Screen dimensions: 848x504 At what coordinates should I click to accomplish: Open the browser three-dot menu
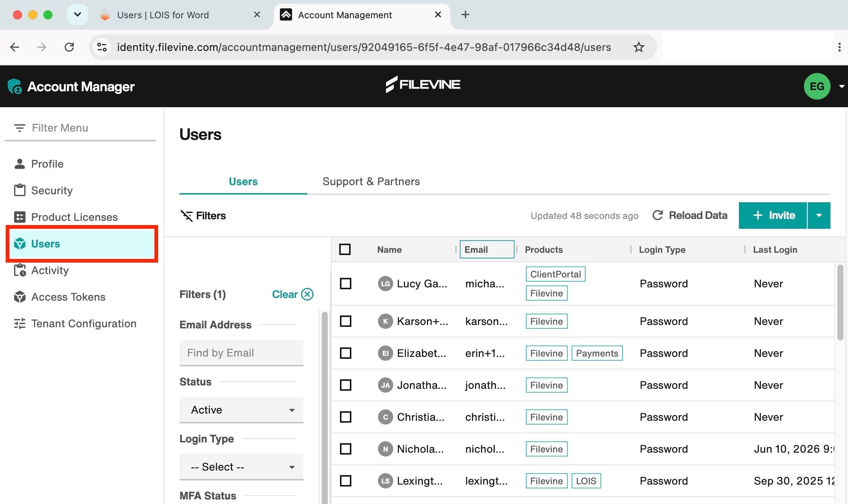[x=840, y=47]
